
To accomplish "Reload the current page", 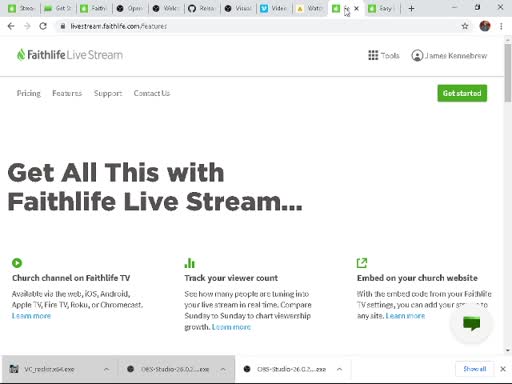I will click(x=43, y=26).
